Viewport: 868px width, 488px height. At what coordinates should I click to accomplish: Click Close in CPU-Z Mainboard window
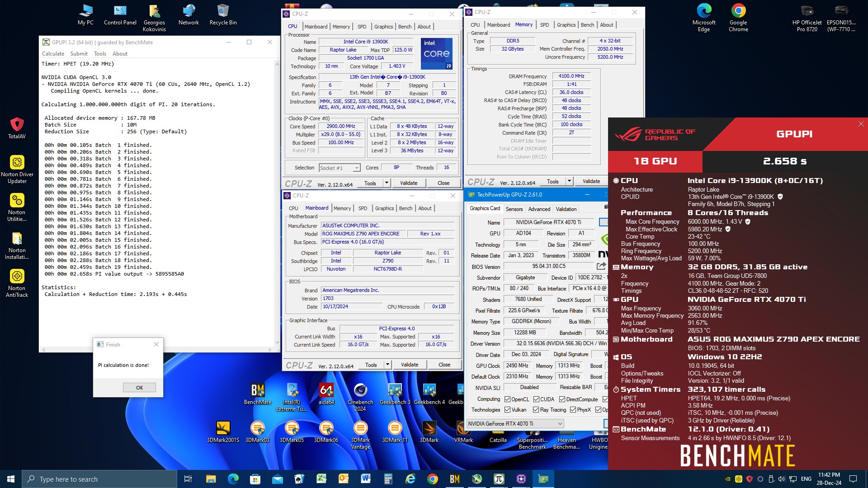pos(444,365)
